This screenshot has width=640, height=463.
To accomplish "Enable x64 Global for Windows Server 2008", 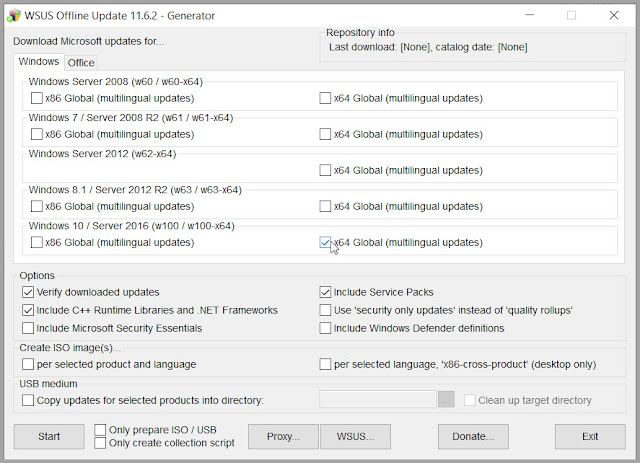I will [x=325, y=98].
